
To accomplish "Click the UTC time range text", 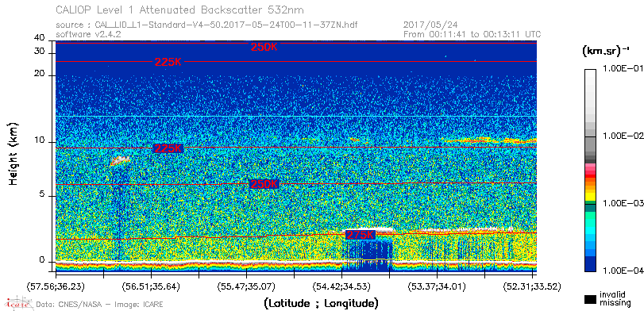I will point(472,34).
